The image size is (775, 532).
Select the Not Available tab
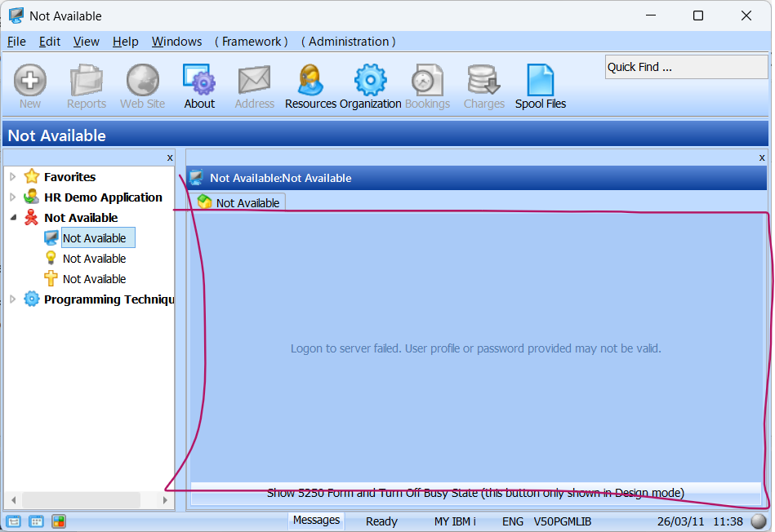click(239, 202)
